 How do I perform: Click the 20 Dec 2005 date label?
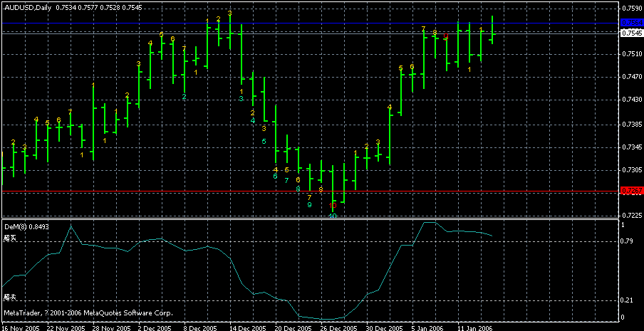point(292,327)
